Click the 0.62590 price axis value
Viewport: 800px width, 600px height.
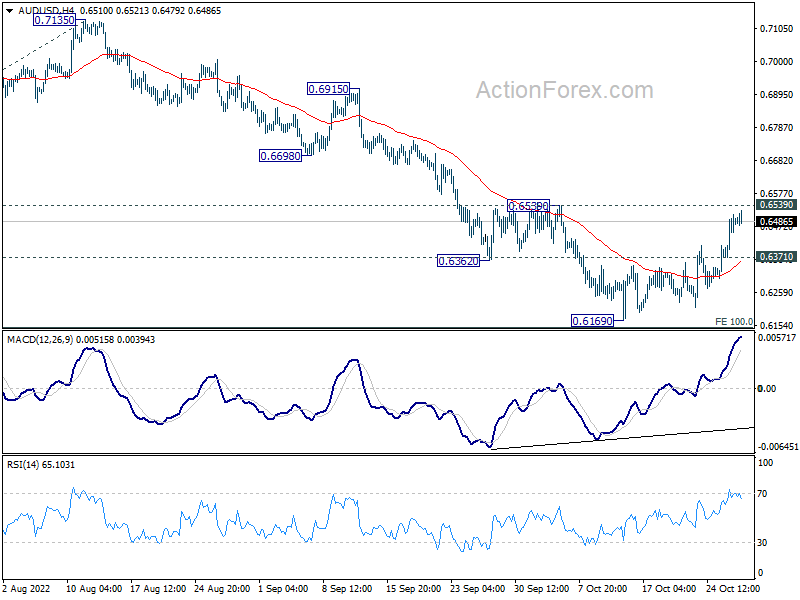tap(777, 292)
